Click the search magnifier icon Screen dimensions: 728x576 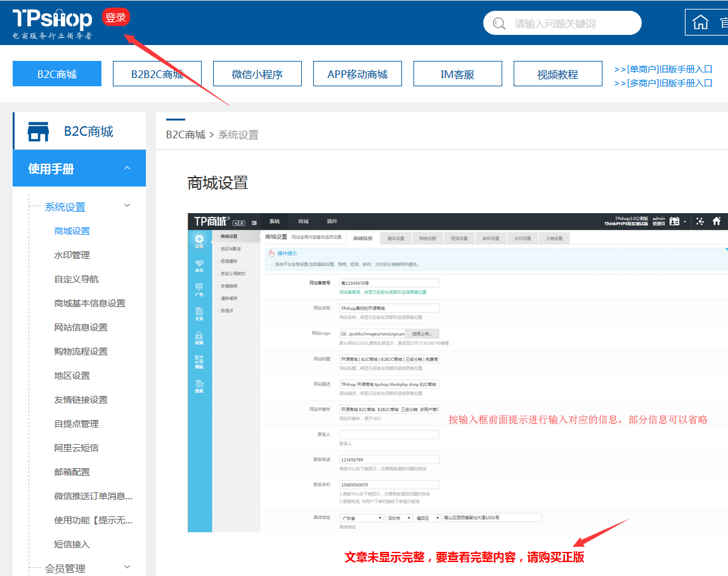click(x=500, y=23)
